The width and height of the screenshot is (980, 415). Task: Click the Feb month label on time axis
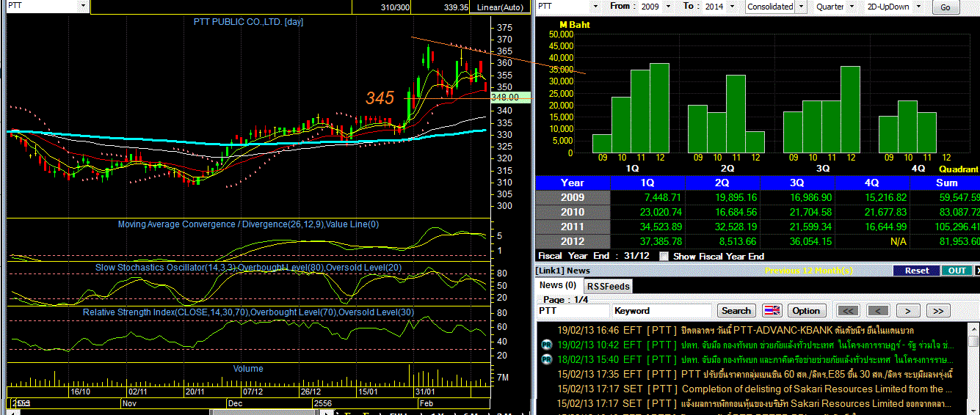click(426, 403)
